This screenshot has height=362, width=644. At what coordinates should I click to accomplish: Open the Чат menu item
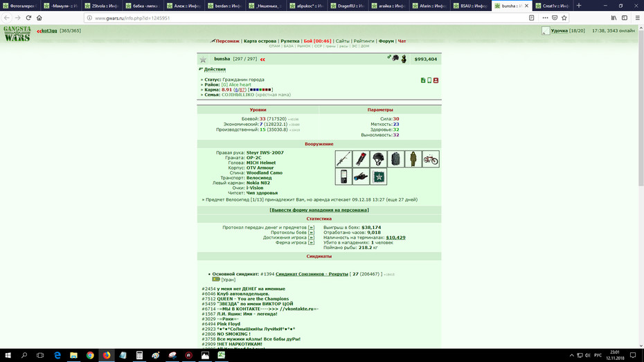(x=402, y=41)
